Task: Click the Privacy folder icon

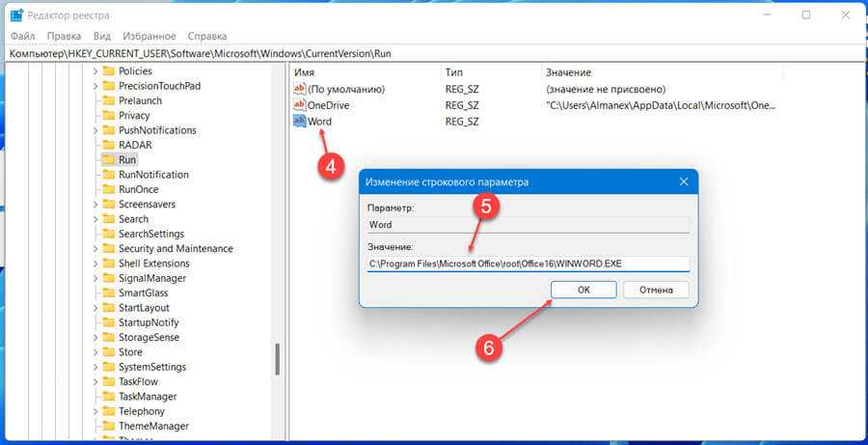Action: (x=108, y=115)
